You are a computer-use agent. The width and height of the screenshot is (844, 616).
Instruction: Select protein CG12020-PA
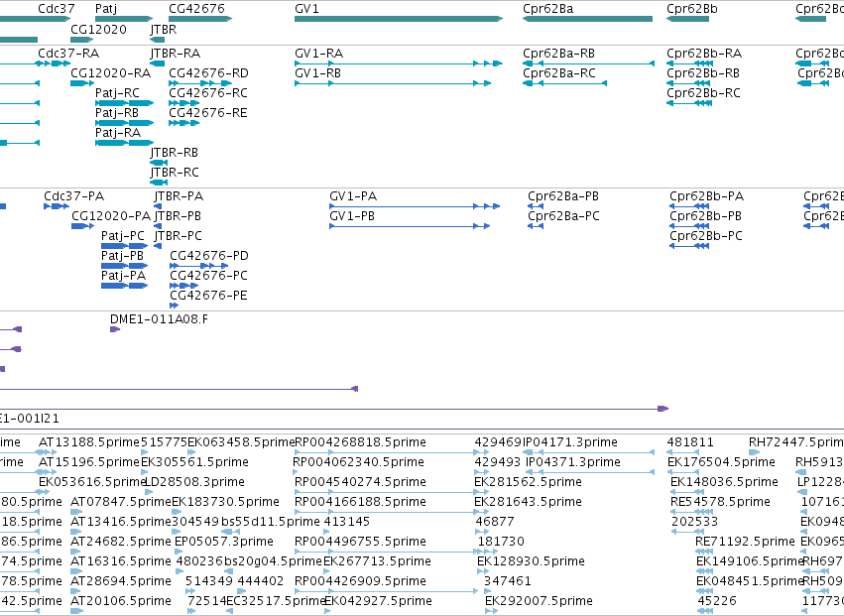coord(111,216)
